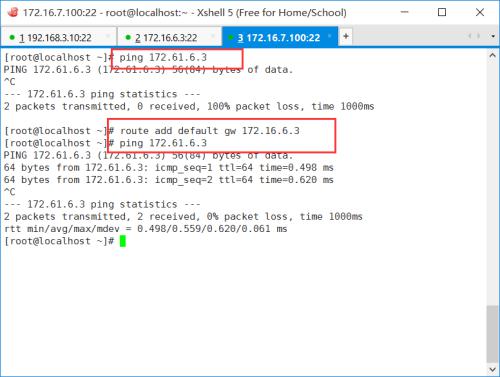Close the Xshell window
The height and width of the screenshot is (377, 500).
480,12
